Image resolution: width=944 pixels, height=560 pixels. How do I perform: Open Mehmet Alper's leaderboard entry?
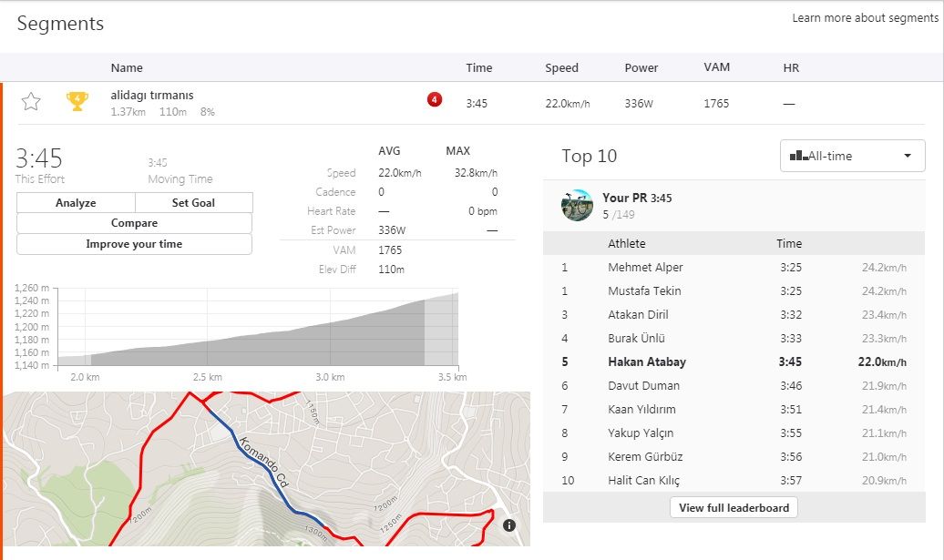(x=645, y=268)
